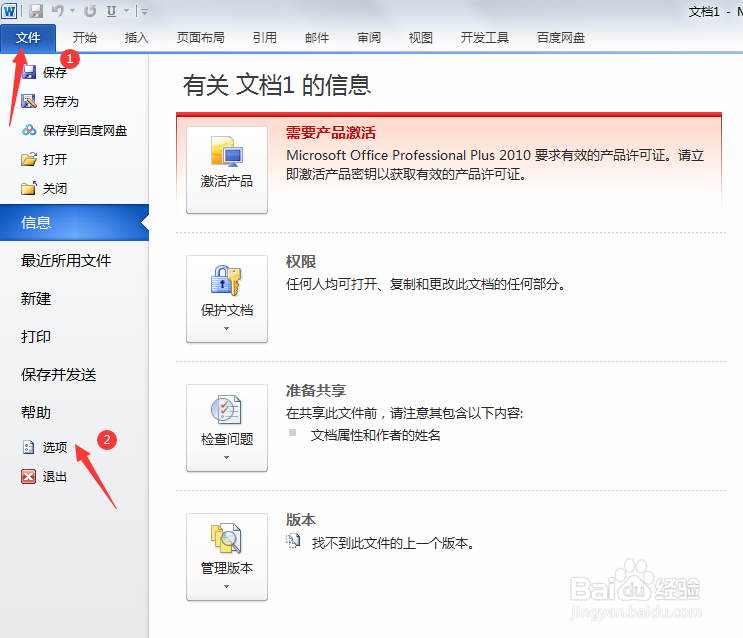Image resolution: width=743 pixels, height=638 pixels.
Task: Click the 找不到此文件的上一个版本 text
Action: click(393, 543)
